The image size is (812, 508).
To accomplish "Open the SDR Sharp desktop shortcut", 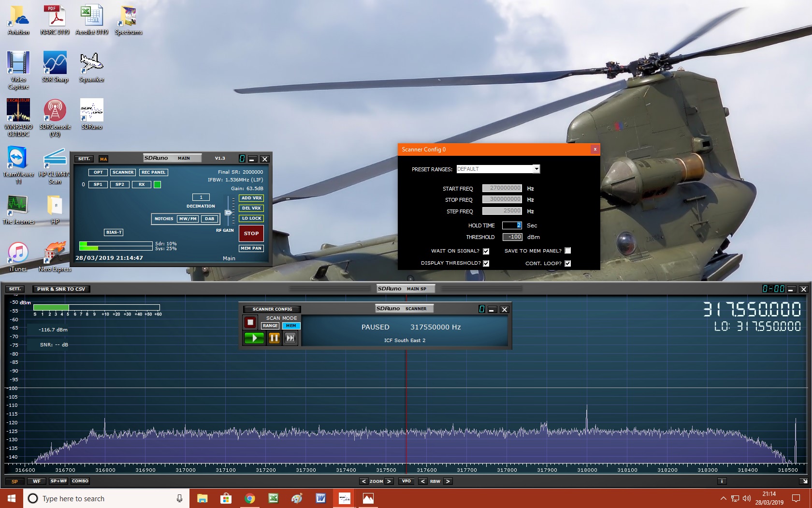I will [55, 67].
